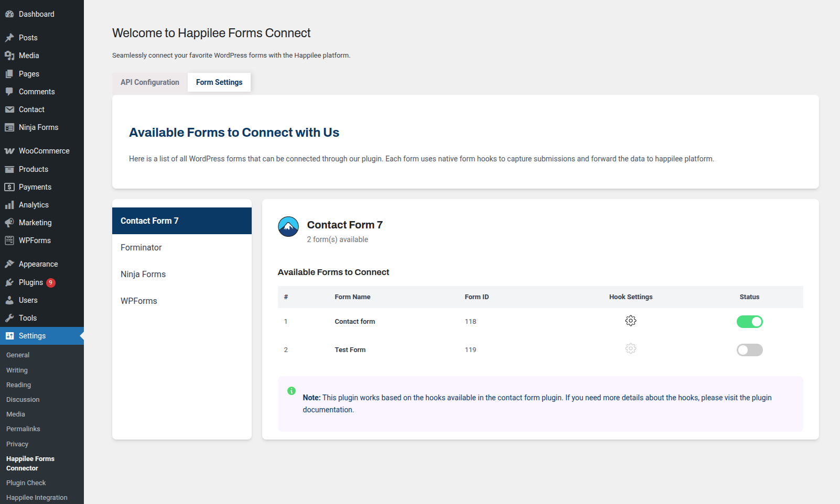Viewport: 840px width, 504px height.
Task: Expand the WooCommerce sidebar menu
Action: [x=44, y=150]
